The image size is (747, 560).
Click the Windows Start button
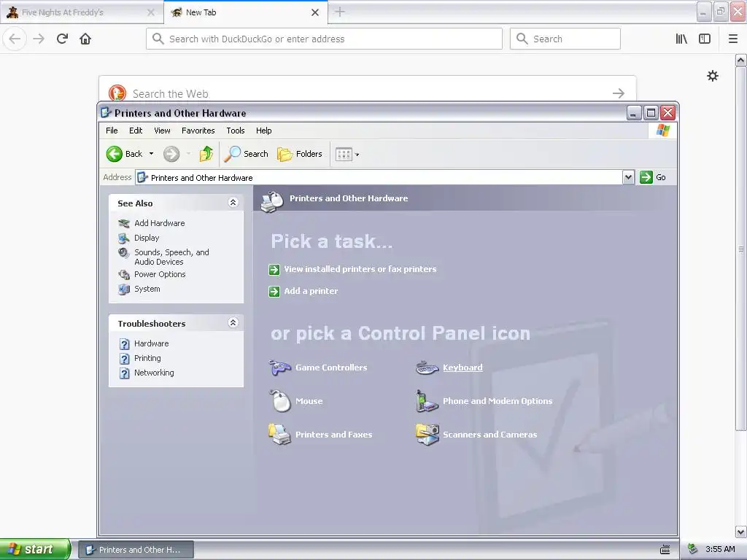coord(35,550)
